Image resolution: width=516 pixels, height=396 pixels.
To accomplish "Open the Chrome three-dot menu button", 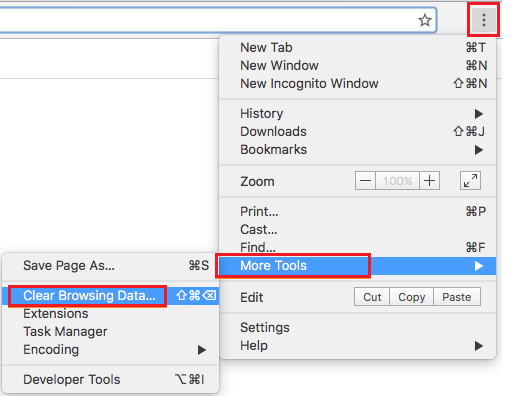I will point(483,20).
